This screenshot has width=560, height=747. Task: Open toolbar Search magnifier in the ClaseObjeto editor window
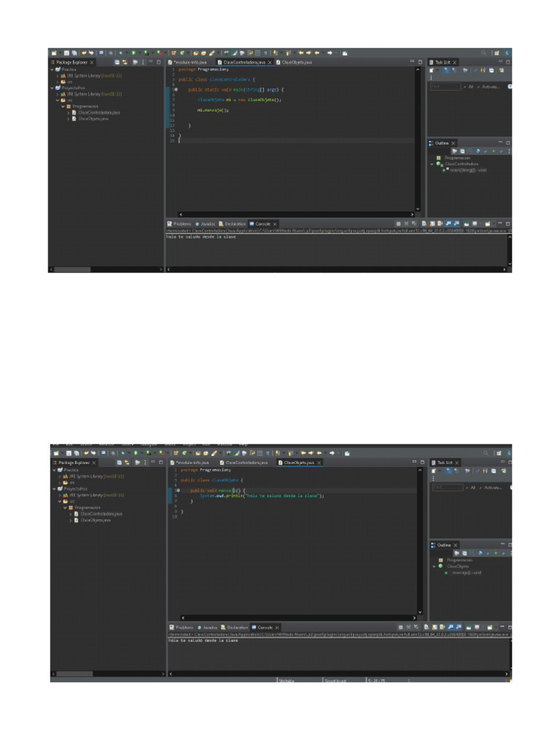[486, 453]
